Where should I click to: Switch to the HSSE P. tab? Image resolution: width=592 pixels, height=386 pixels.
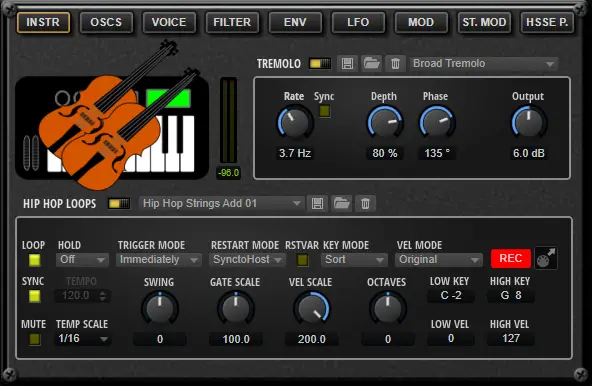(547, 22)
